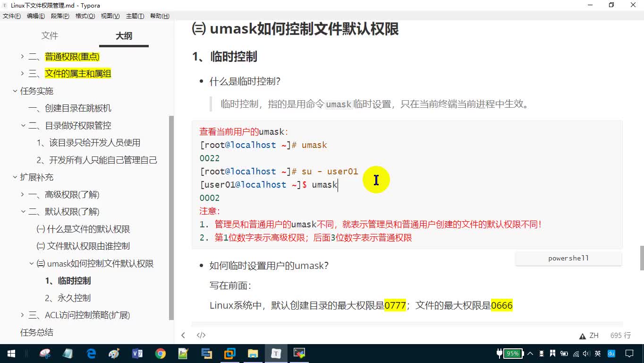Select the 大纲 outline tab

point(124,36)
